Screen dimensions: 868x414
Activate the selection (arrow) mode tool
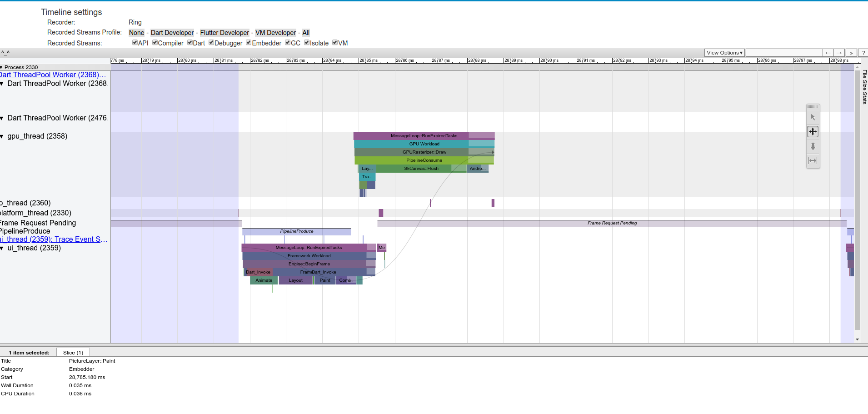pyautogui.click(x=813, y=116)
